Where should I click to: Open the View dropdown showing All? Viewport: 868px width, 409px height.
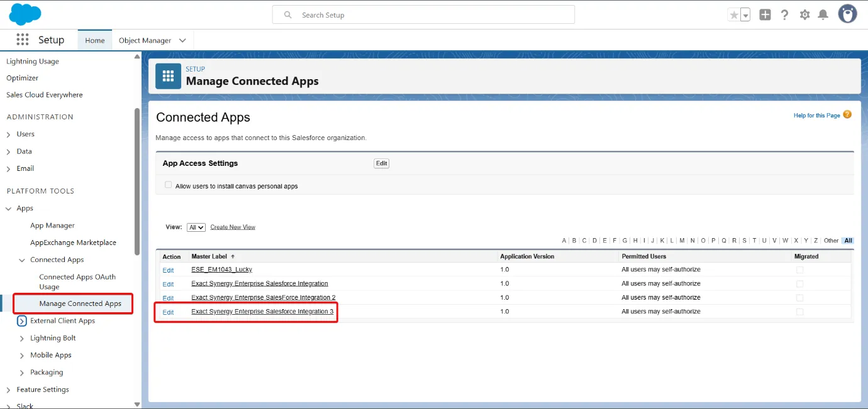click(196, 227)
